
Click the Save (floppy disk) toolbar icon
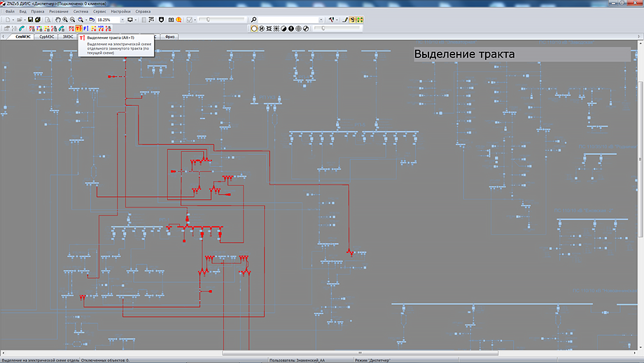tap(29, 20)
